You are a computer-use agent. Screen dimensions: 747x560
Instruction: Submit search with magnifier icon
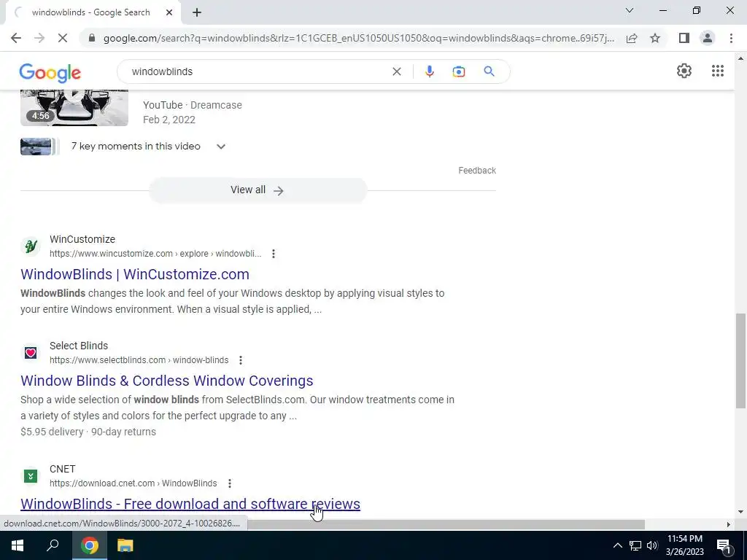pyautogui.click(x=489, y=71)
